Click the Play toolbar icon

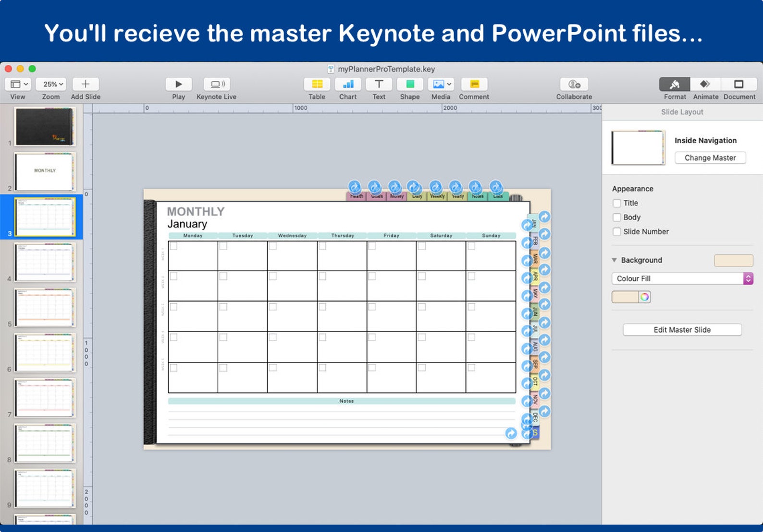[x=179, y=84]
